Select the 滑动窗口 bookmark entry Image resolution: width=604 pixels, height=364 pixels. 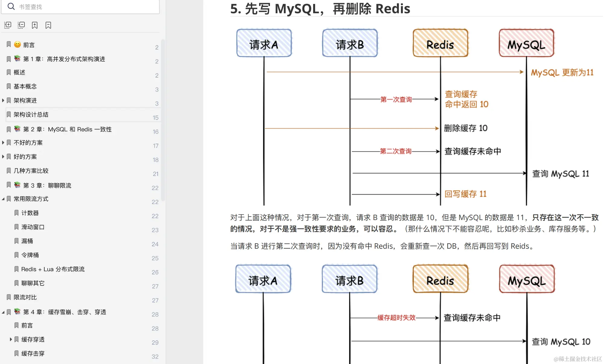point(33,227)
